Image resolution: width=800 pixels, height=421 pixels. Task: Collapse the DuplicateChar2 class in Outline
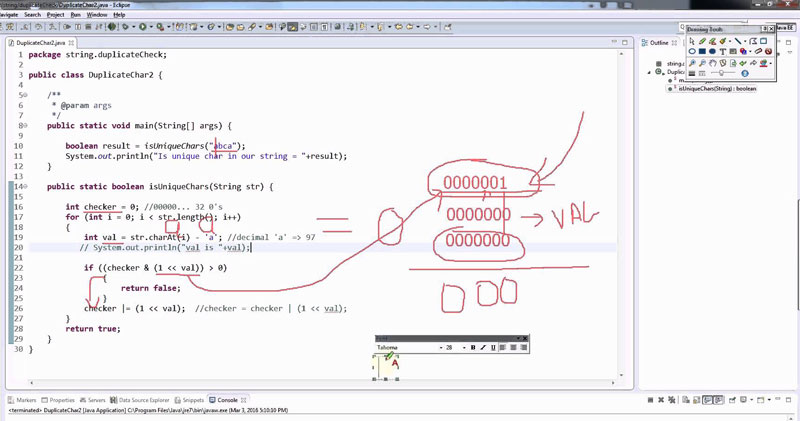[661, 72]
